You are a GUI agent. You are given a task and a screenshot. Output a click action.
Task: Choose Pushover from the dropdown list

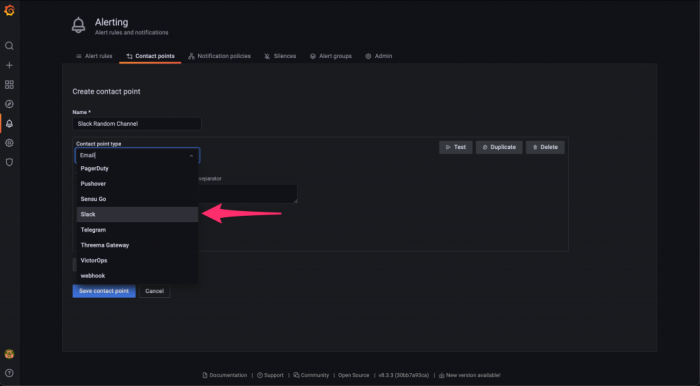pyautogui.click(x=137, y=184)
